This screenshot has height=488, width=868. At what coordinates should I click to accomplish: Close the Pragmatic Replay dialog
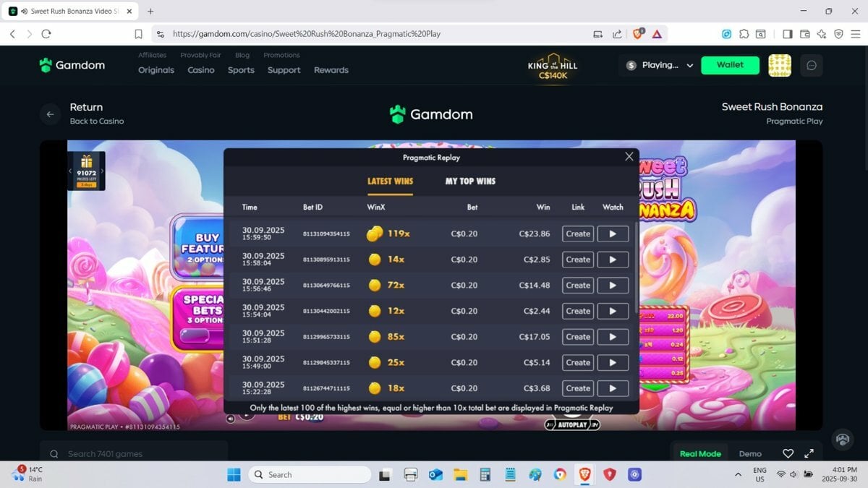[x=629, y=156]
